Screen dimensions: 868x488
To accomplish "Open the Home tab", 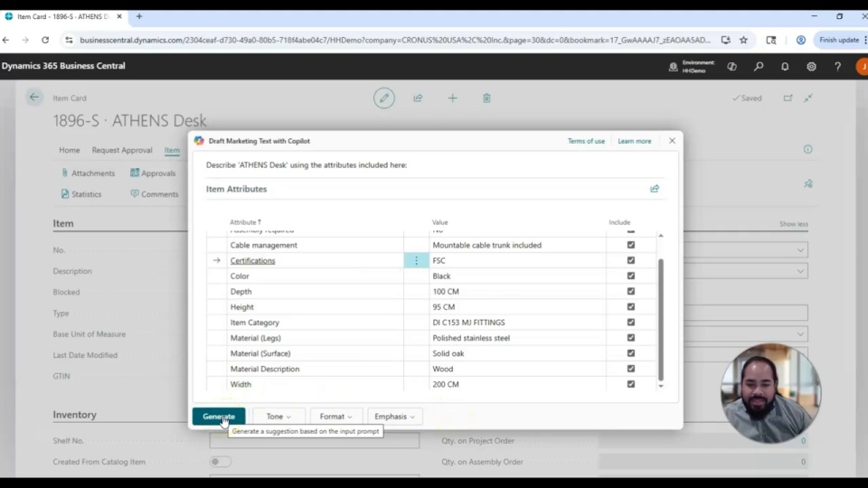I will pyautogui.click(x=70, y=150).
